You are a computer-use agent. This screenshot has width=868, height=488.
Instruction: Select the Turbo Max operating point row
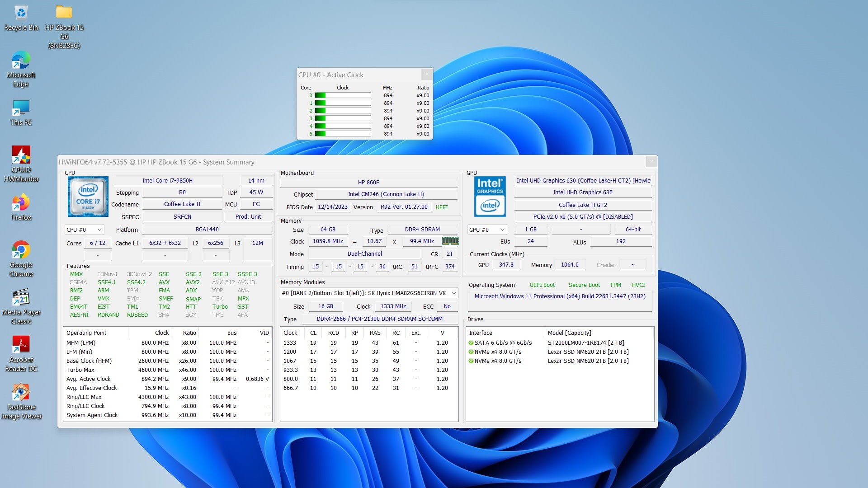(167, 370)
